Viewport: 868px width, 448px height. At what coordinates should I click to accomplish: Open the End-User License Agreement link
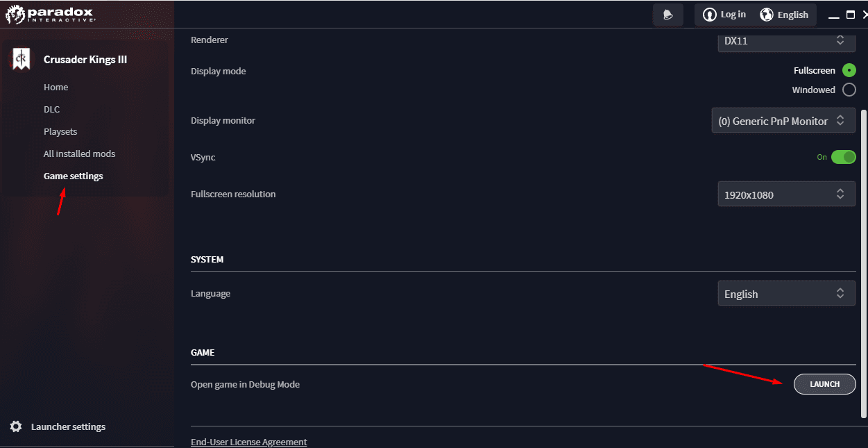point(248,442)
